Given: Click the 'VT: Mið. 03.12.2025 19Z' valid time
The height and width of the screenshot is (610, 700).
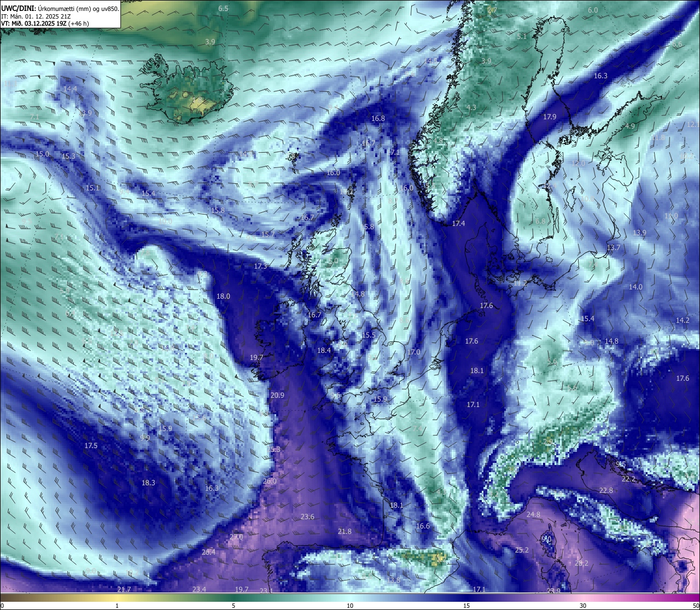Looking at the screenshot, I should (34, 24).
